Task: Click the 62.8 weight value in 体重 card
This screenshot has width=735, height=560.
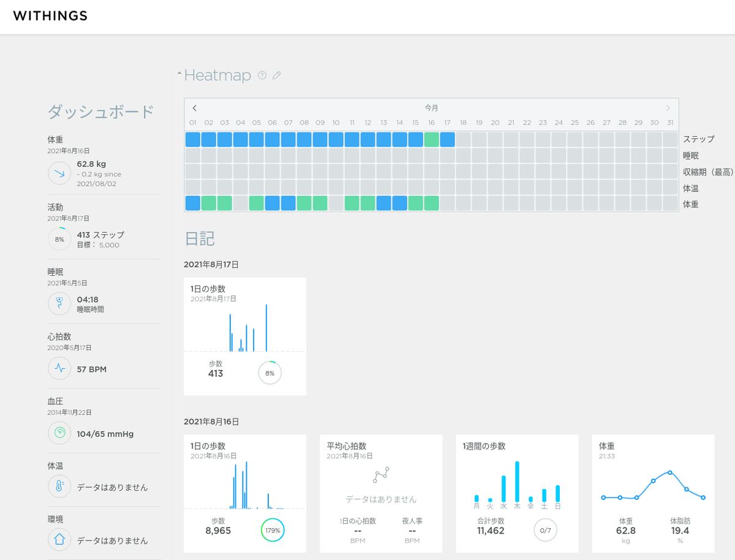Action: pyautogui.click(x=626, y=531)
